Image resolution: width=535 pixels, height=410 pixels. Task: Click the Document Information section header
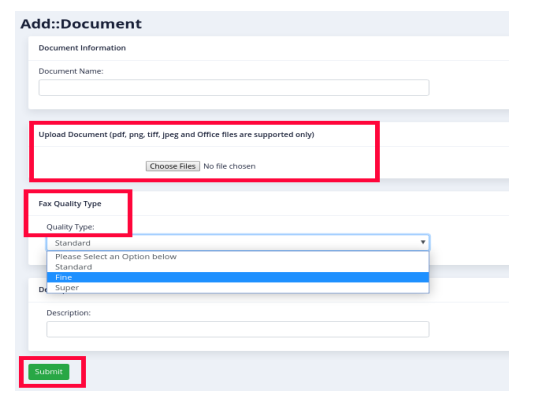(82, 48)
